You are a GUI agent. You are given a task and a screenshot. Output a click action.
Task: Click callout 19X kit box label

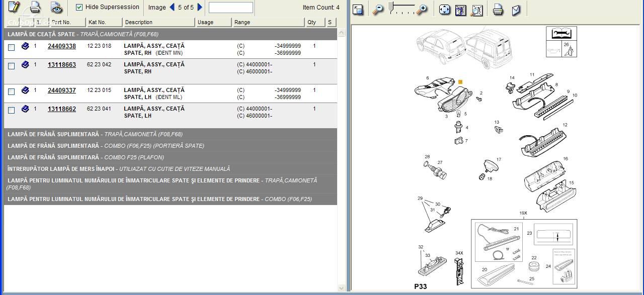coord(523,213)
